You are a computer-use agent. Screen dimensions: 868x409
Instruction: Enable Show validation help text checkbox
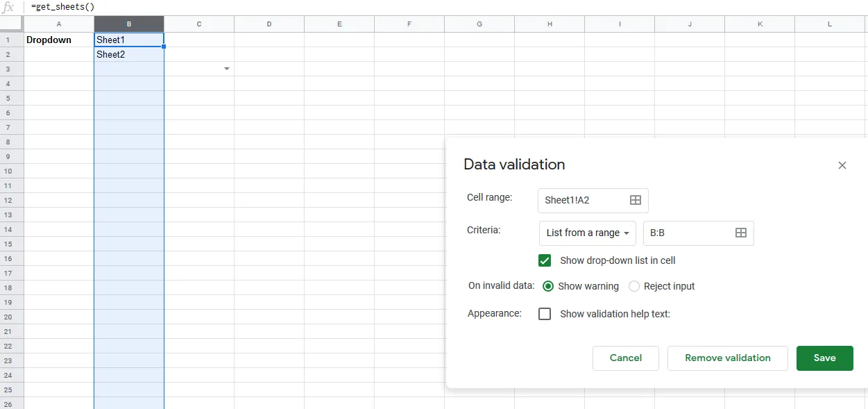click(x=545, y=314)
